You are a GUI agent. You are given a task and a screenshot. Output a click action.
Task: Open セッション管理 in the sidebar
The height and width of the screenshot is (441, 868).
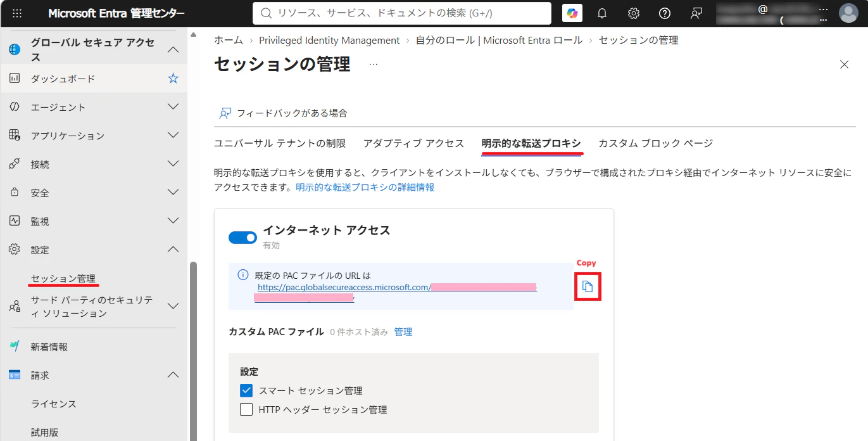tap(63, 278)
